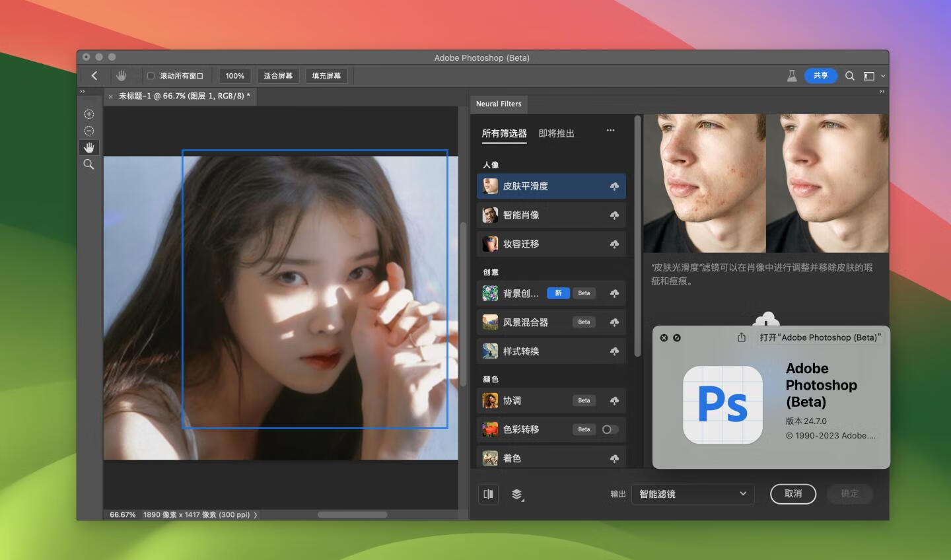Click the Ps app icon in popup

722,405
